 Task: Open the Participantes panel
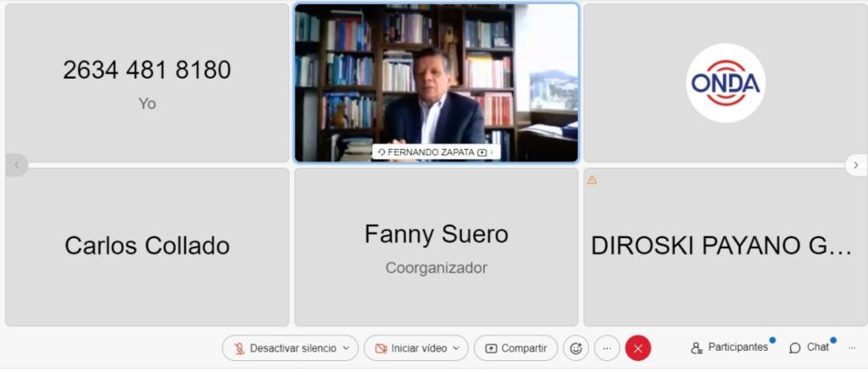pos(730,347)
